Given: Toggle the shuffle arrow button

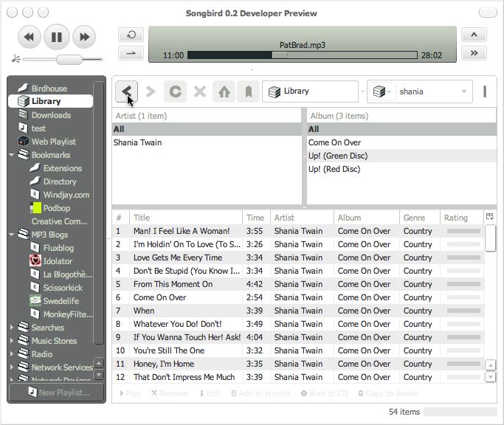Looking at the screenshot, I should point(131,52).
